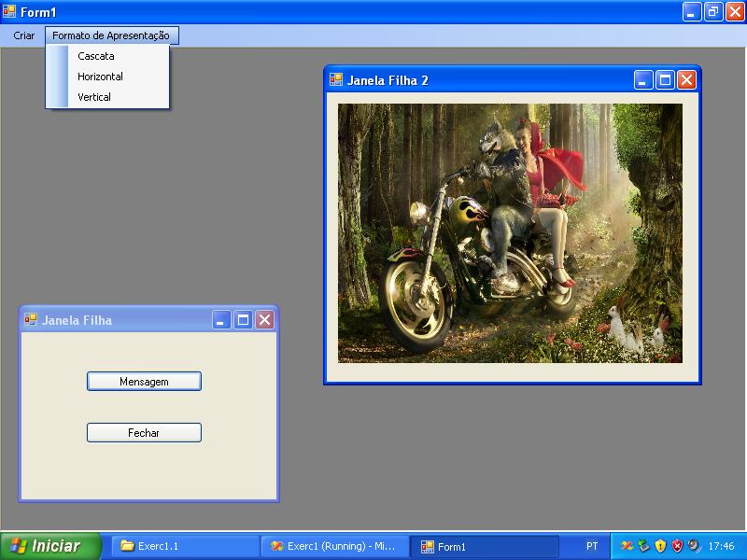Choose Cascata from the dropdown menu

pos(107,56)
